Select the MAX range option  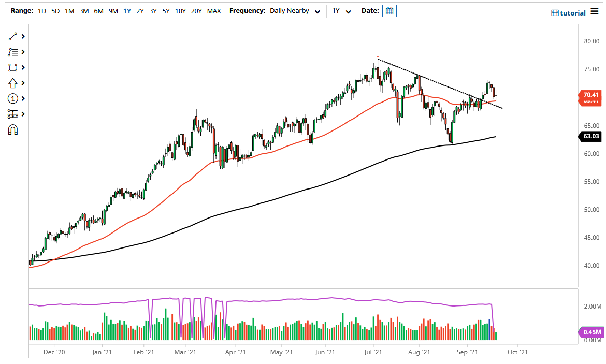214,10
